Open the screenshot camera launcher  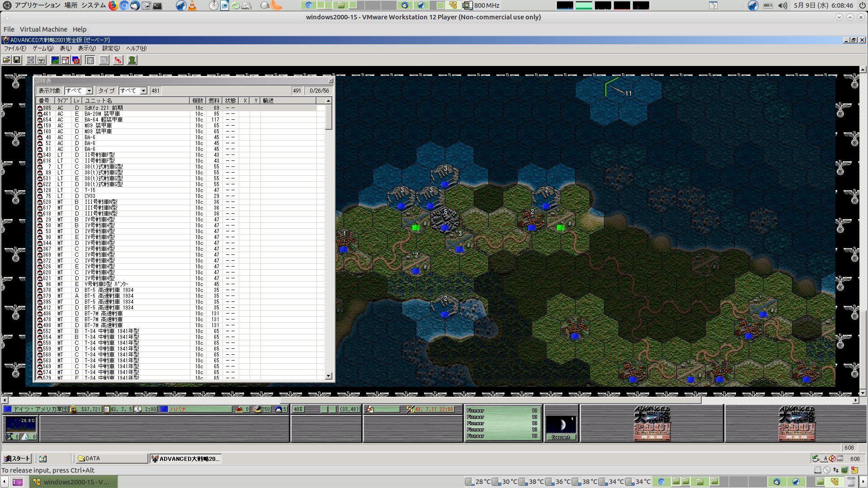pyautogui.click(x=146, y=5)
